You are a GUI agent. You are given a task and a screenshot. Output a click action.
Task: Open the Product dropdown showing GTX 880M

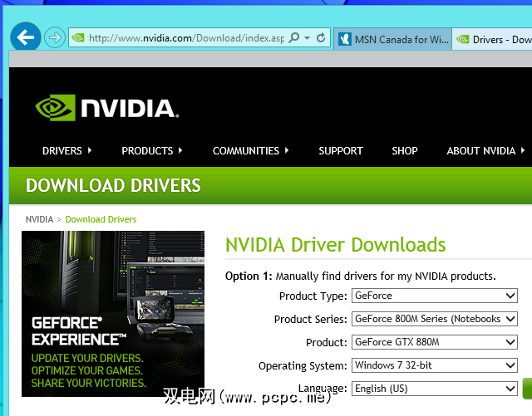point(434,342)
